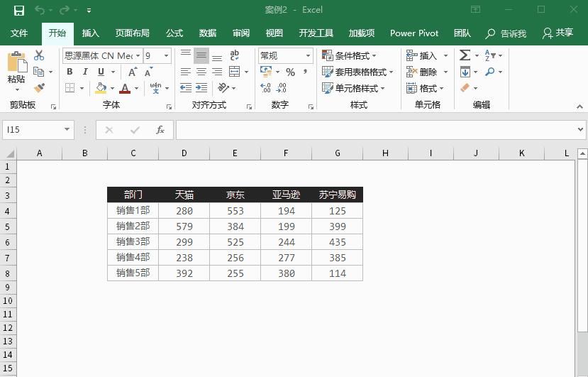The image size is (588, 377).
Task: Apply percent style format
Action: click(290, 72)
